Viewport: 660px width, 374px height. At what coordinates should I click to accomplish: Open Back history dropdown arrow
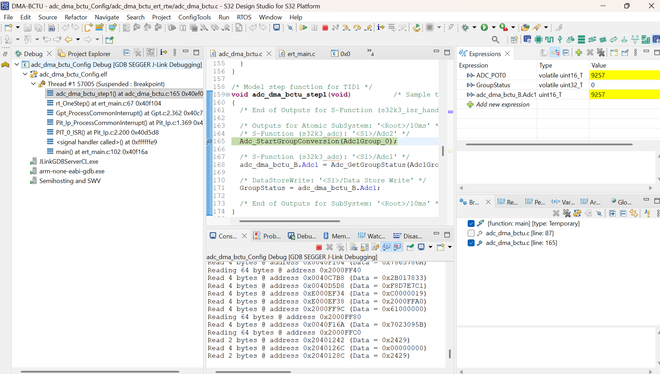pos(78,40)
